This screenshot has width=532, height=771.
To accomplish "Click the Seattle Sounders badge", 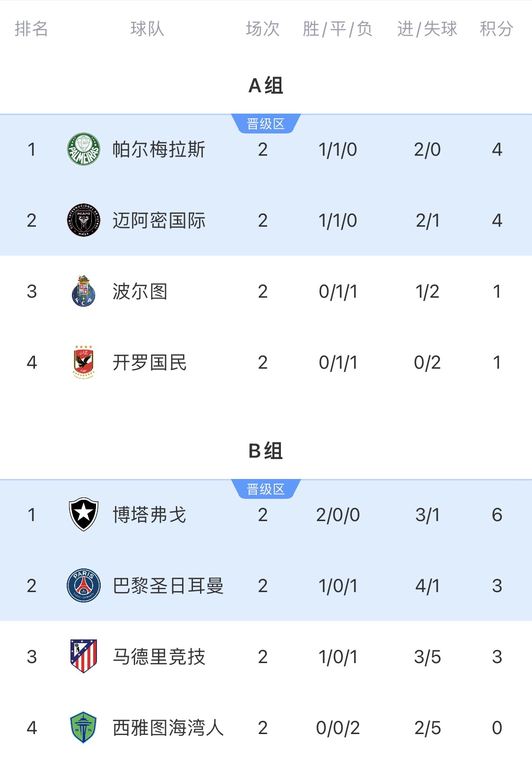I will (84, 727).
